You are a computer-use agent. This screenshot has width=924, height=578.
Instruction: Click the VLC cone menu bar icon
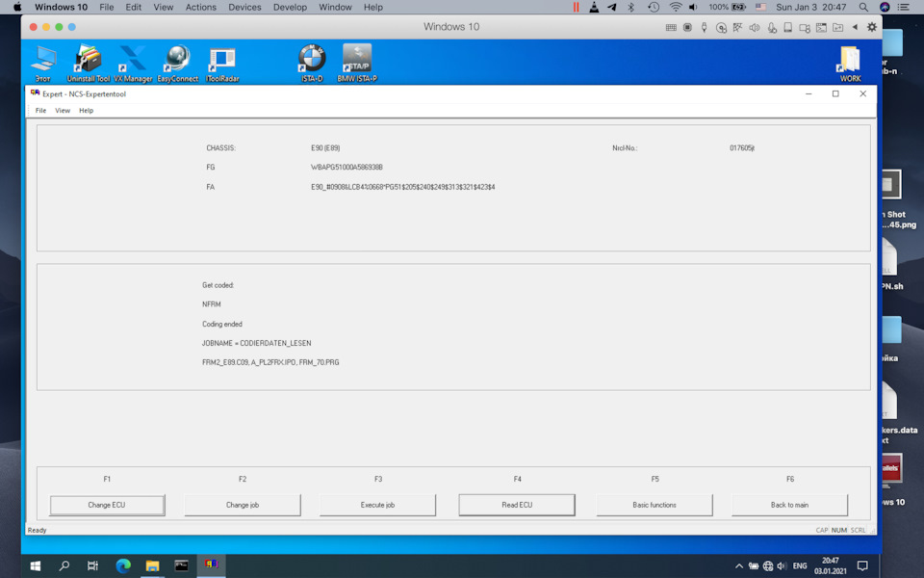(594, 7)
